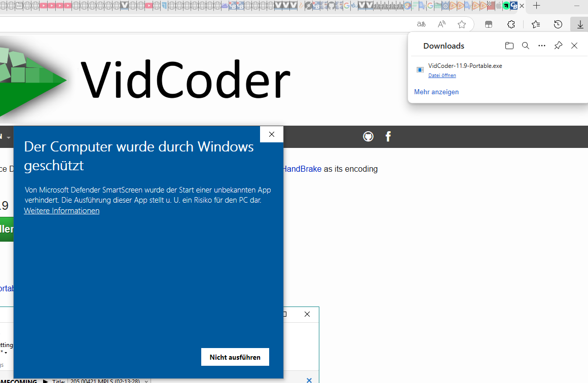The height and width of the screenshot is (383, 588).
Task: Close the SmartScreen dialog with X
Action: point(272,134)
